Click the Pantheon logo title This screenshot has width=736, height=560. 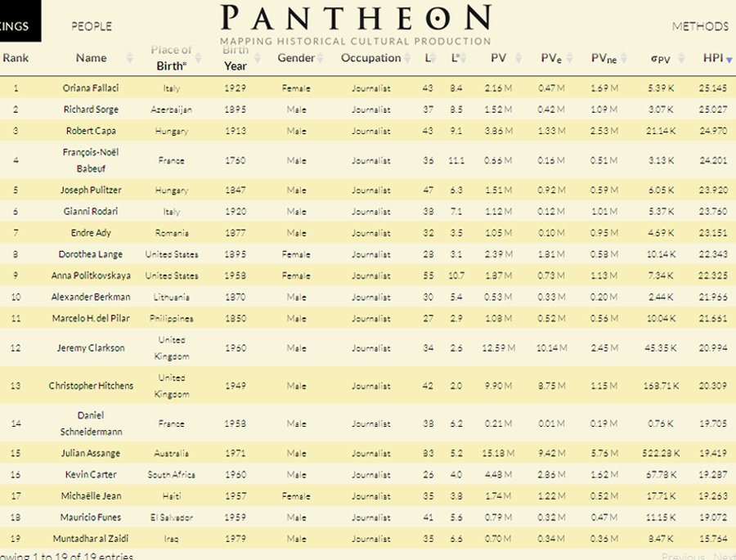click(x=356, y=17)
